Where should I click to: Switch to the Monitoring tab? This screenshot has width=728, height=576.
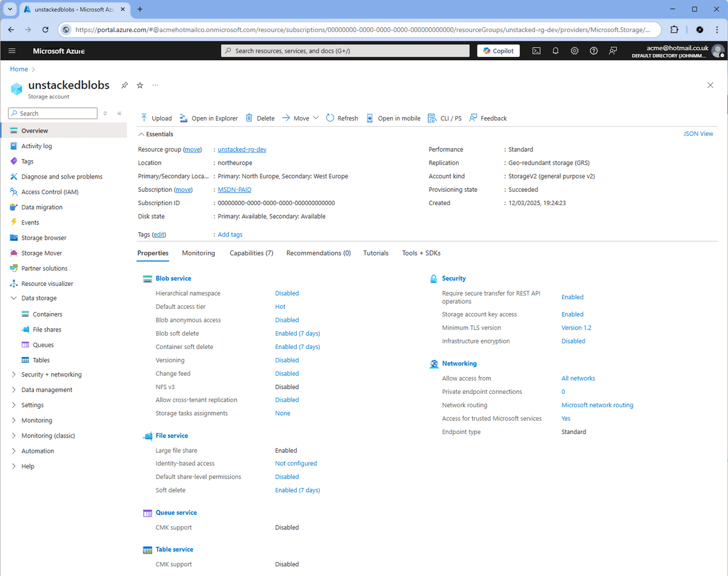(198, 253)
